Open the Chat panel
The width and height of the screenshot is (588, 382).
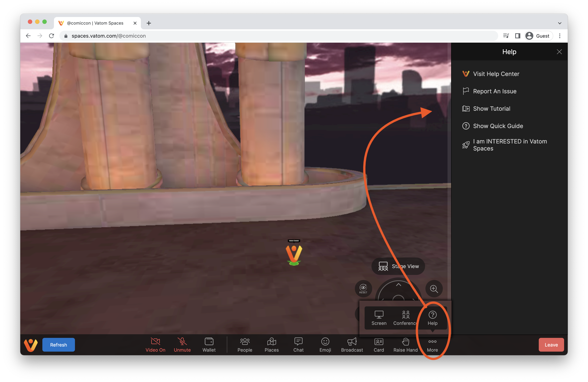pos(298,345)
